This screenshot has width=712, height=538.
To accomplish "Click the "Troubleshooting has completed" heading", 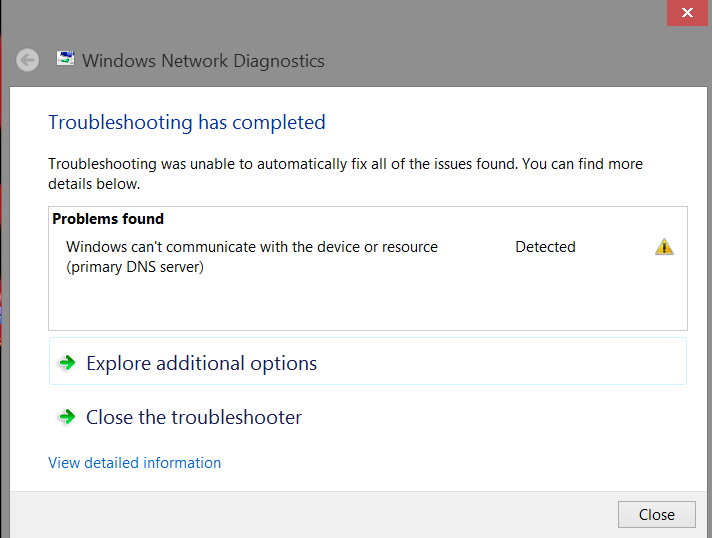I will (x=187, y=123).
